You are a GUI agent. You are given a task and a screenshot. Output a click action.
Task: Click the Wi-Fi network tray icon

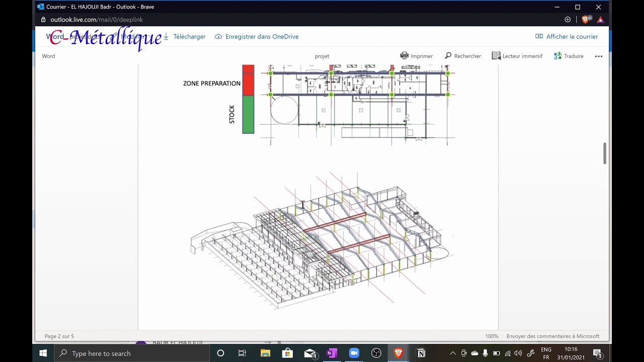click(508, 353)
